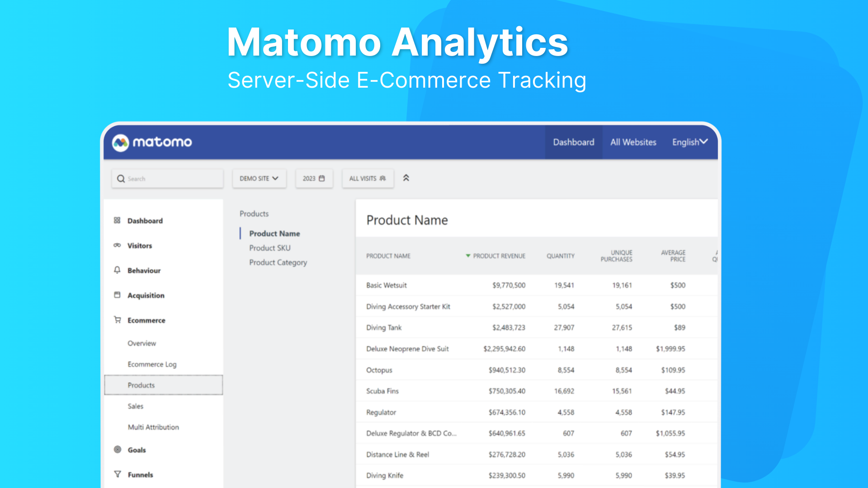Click the Diving Tank product name
Screen dimensions: 868x488
click(384, 328)
